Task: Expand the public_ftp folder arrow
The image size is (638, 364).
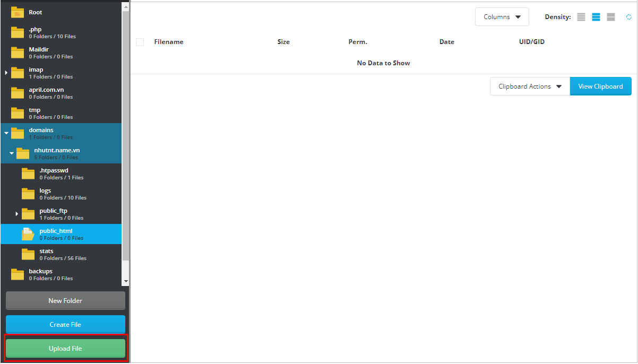Action: [x=16, y=214]
